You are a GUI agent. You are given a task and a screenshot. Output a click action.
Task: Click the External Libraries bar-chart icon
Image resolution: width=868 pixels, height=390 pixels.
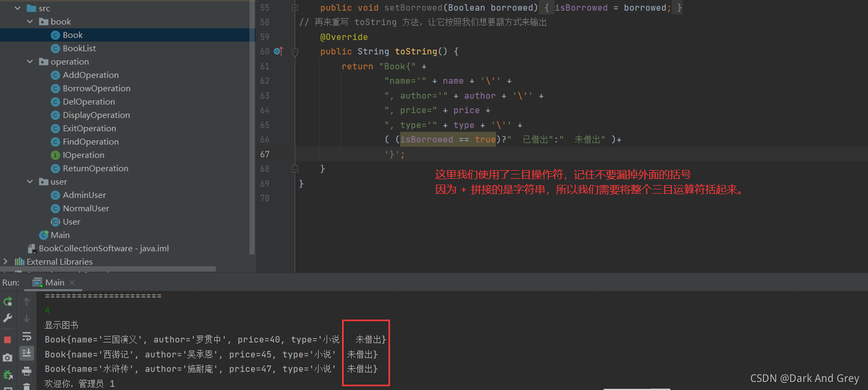tap(20, 262)
